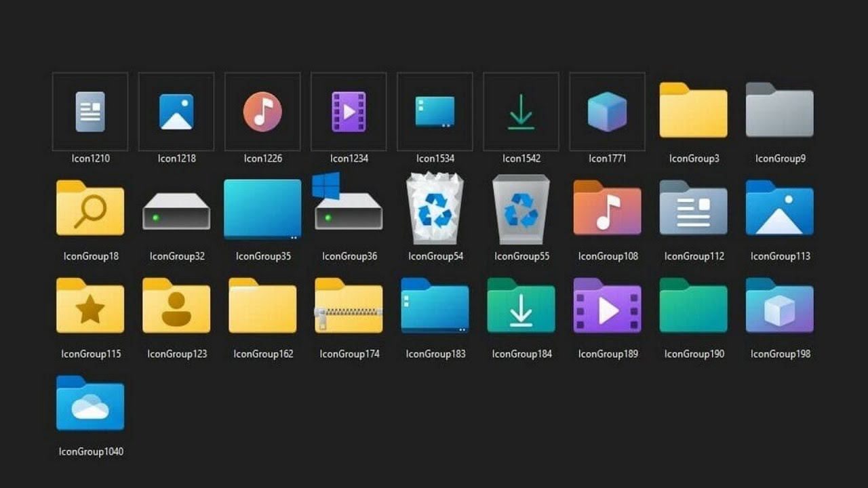Click the 'IconGroup174' file name
868x488 pixels.
(x=349, y=354)
